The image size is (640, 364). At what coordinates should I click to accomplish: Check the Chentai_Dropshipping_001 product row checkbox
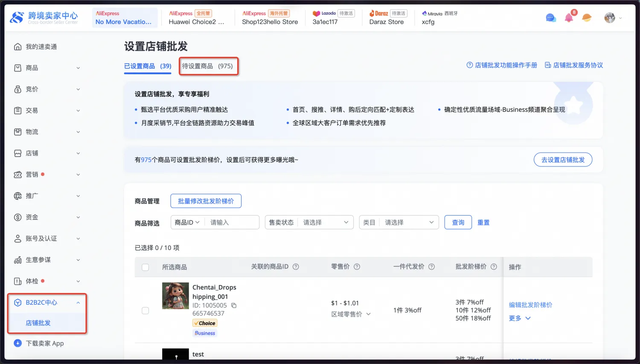[x=145, y=311]
